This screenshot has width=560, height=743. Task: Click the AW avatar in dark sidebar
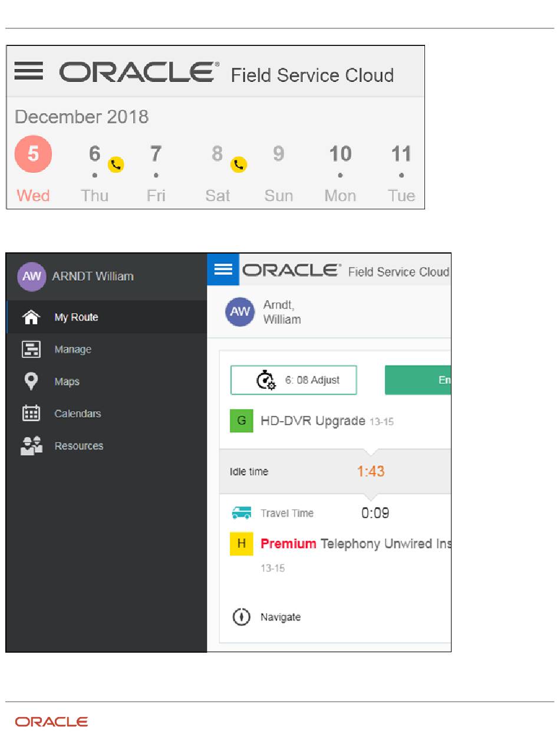coord(32,277)
